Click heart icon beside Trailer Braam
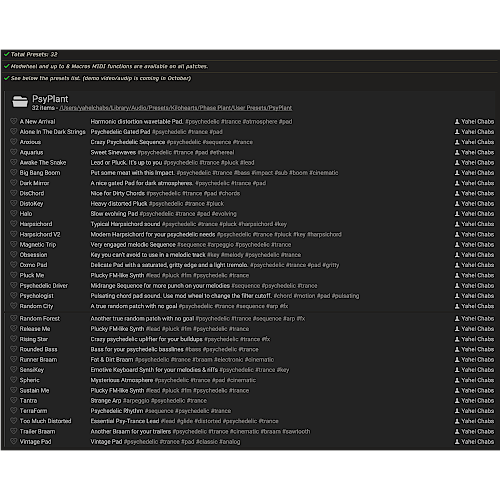Image resolution: width=500 pixels, height=500 pixels. click(x=14, y=431)
